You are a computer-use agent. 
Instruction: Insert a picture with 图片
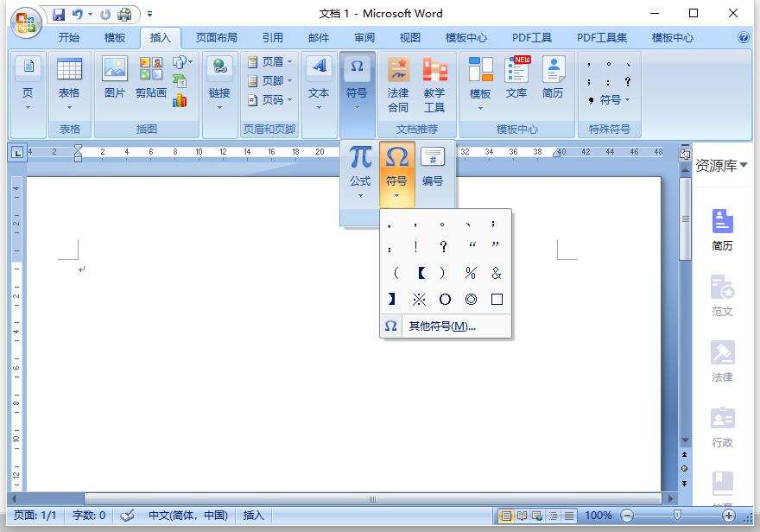coord(115,78)
